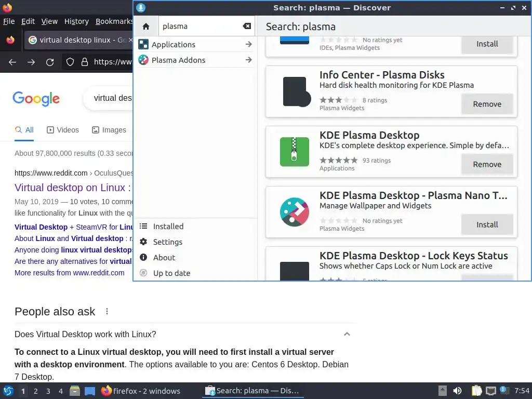Go back in Firefox

(12, 62)
